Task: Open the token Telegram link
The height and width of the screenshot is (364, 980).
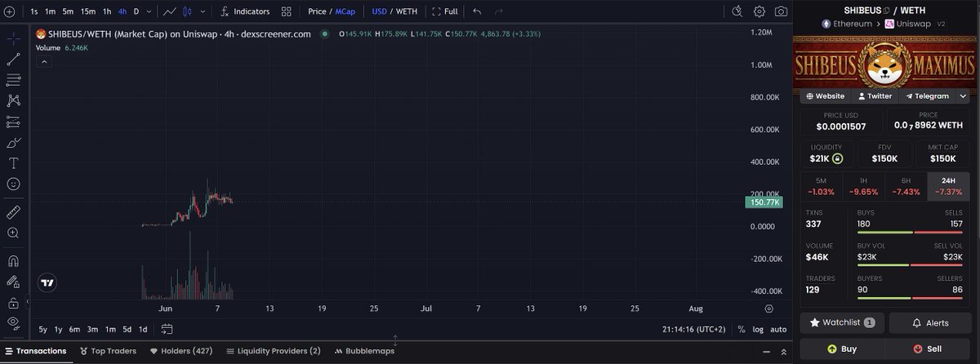Action: tap(927, 96)
